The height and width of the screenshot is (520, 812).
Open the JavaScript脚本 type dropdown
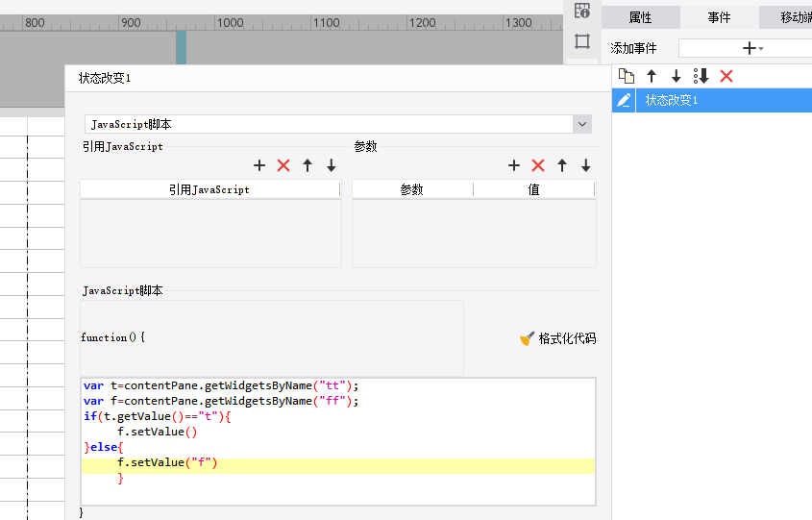coord(581,124)
